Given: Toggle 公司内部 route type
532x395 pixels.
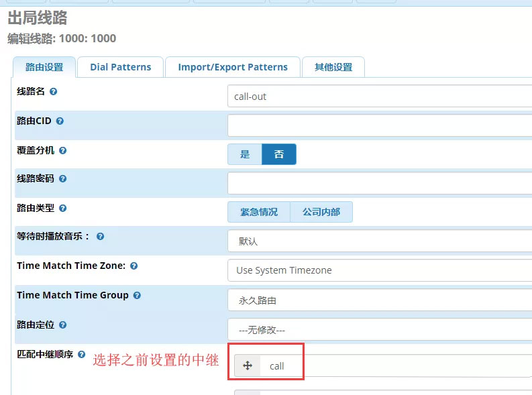Looking at the screenshot, I should pos(321,212).
